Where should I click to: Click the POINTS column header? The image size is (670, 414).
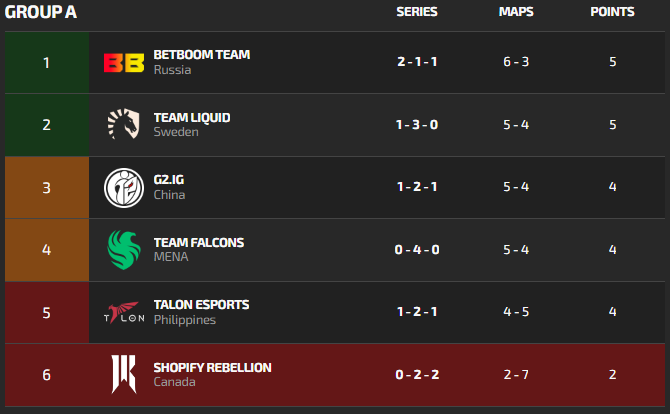612,12
